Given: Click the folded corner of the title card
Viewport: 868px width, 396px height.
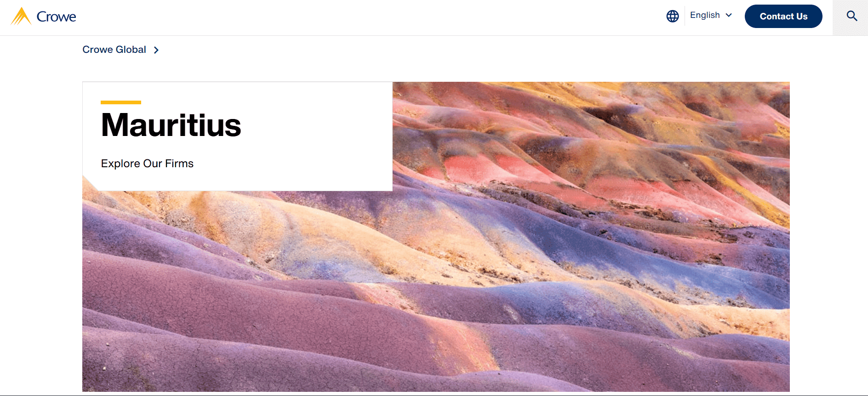Looking at the screenshot, I should point(90,183).
